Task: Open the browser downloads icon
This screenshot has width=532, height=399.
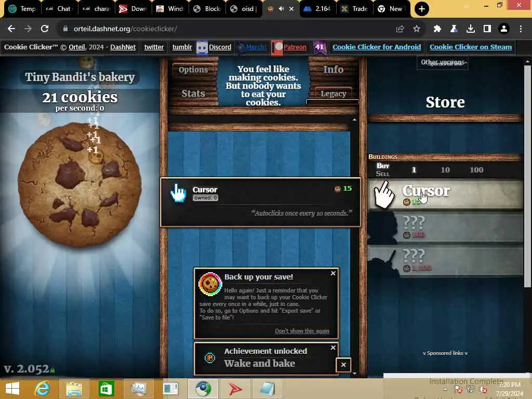Action: point(471,29)
